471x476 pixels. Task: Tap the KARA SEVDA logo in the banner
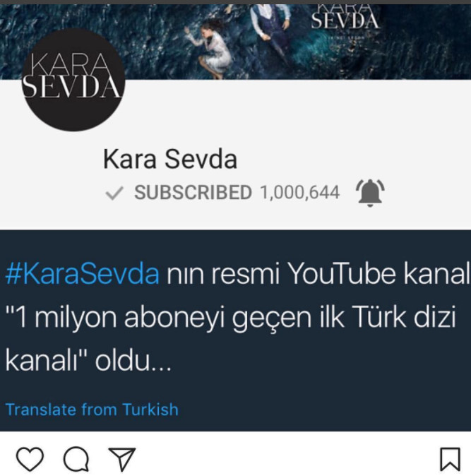click(345, 18)
